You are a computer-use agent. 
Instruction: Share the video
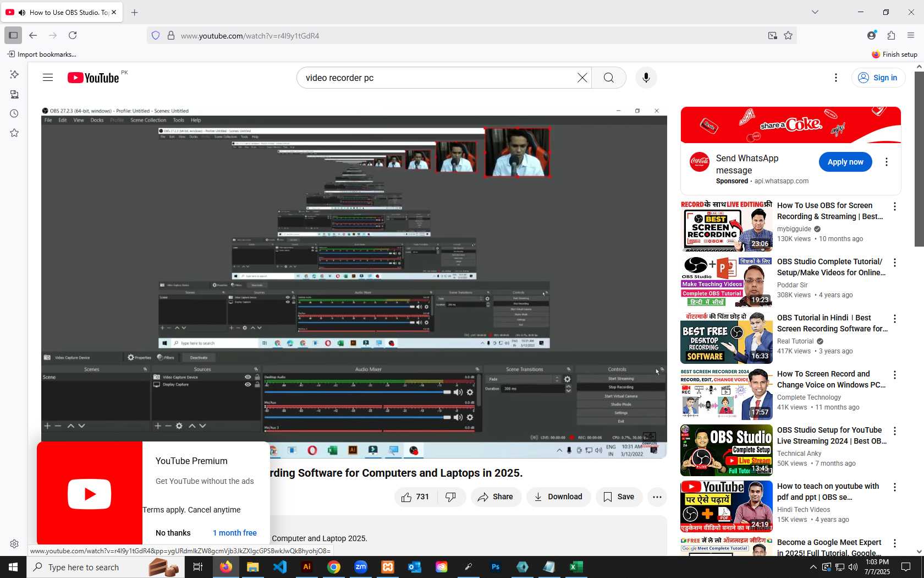click(496, 497)
